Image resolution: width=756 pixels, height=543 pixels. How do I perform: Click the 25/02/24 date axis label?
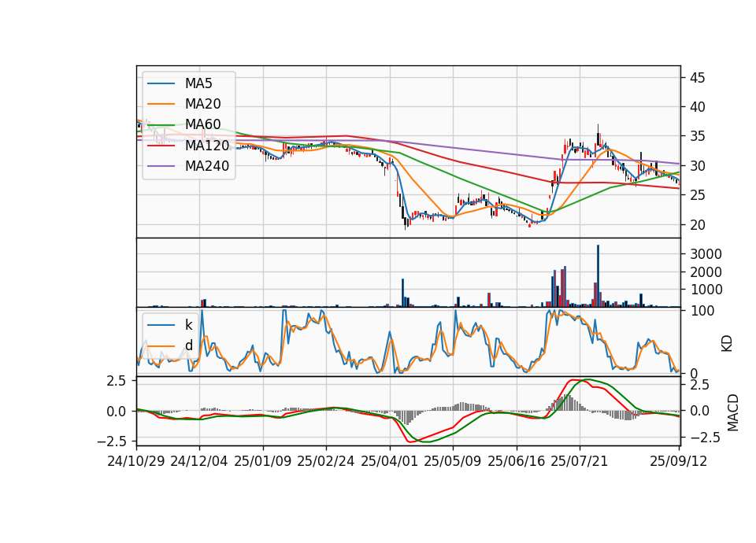coord(326,461)
